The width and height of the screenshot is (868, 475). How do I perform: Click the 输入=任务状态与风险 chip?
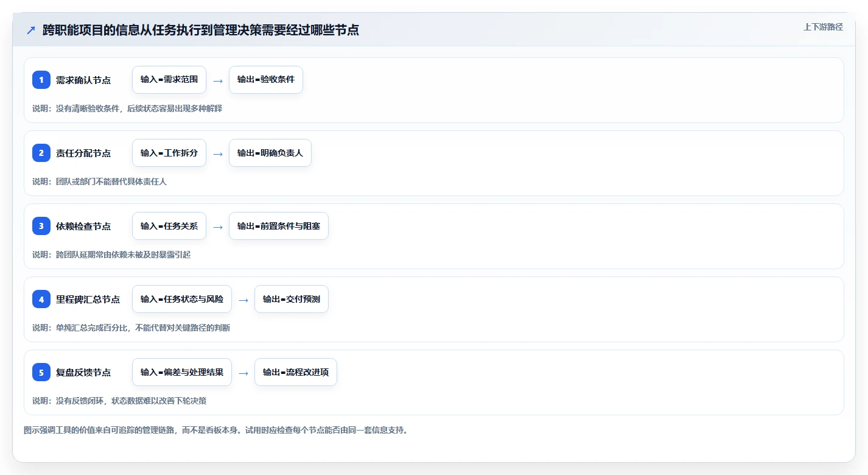(182, 299)
